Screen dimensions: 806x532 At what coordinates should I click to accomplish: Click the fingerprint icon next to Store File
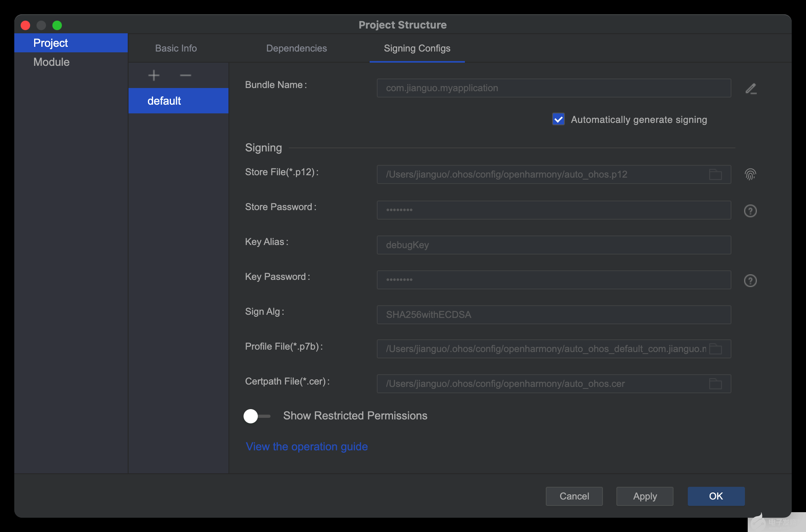(750, 174)
